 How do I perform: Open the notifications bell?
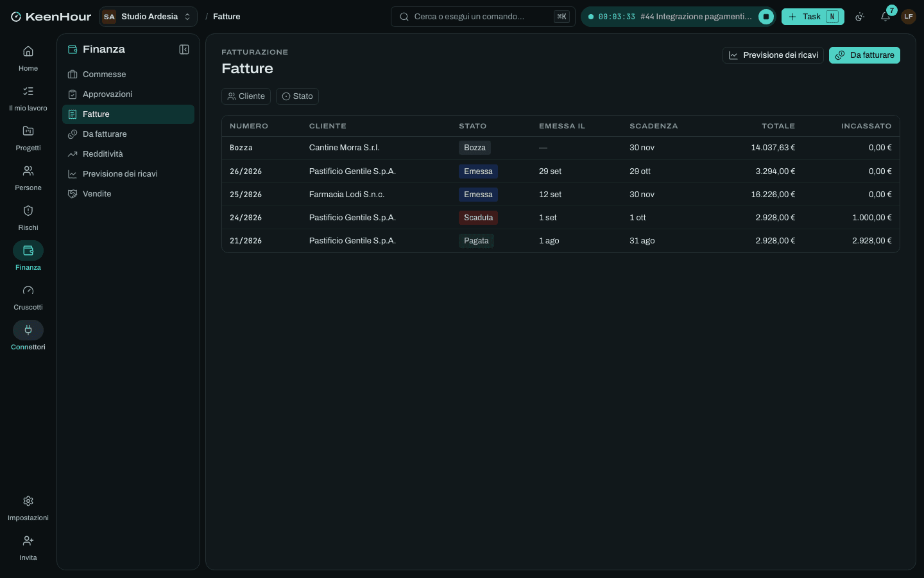coord(886,17)
